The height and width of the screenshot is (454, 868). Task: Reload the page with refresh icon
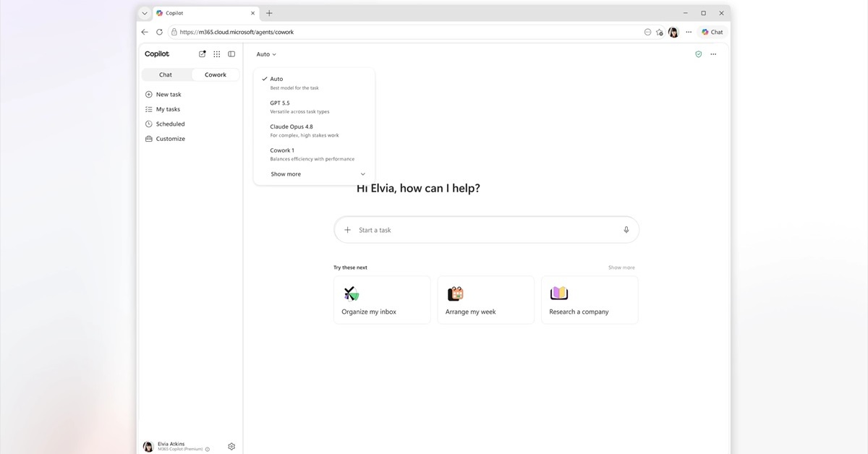pyautogui.click(x=159, y=32)
